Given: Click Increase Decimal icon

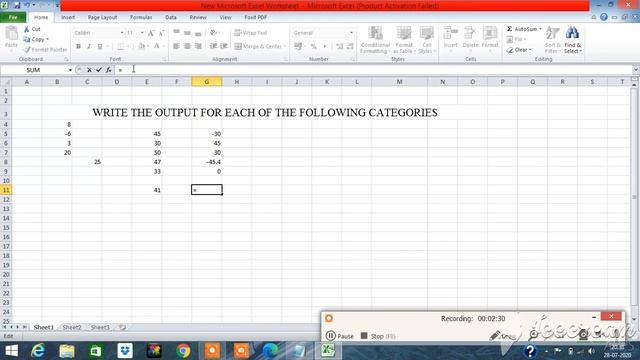Looking at the screenshot, I should click(x=339, y=47).
